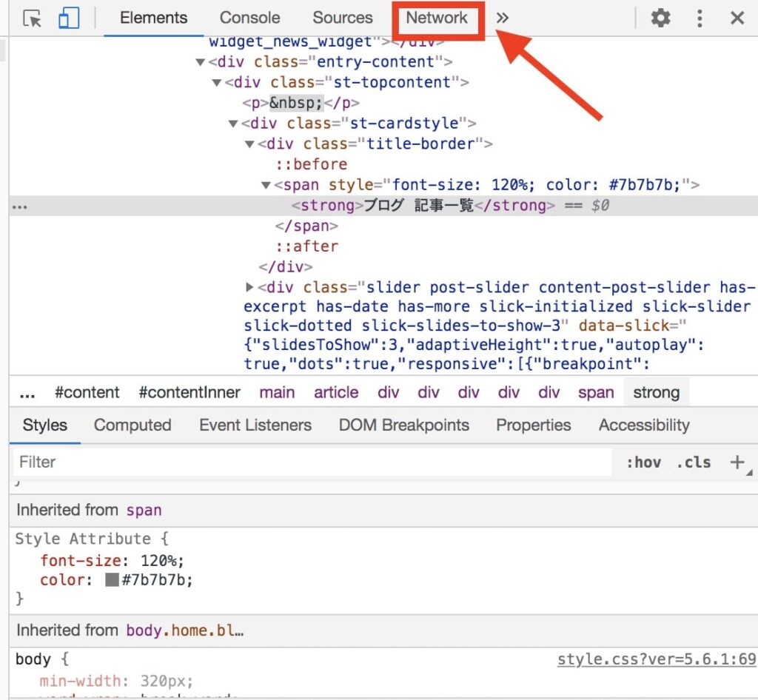Select span in the breadcrumb
758x700 pixels.
pyautogui.click(x=596, y=392)
